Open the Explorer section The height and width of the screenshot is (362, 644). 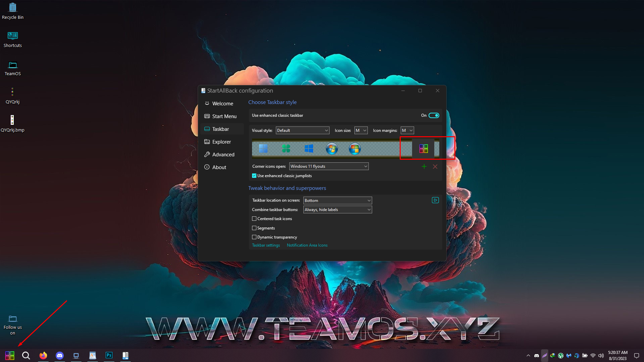click(222, 142)
